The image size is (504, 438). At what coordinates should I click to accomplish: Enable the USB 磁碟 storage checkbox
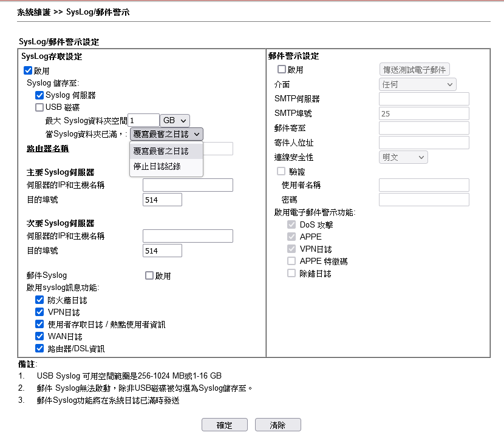click(x=39, y=107)
